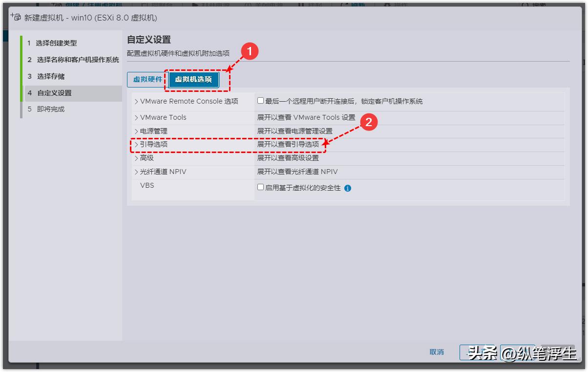The image size is (588, 372).
Task: Click the 取消 cancel button
Action: [x=436, y=352]
